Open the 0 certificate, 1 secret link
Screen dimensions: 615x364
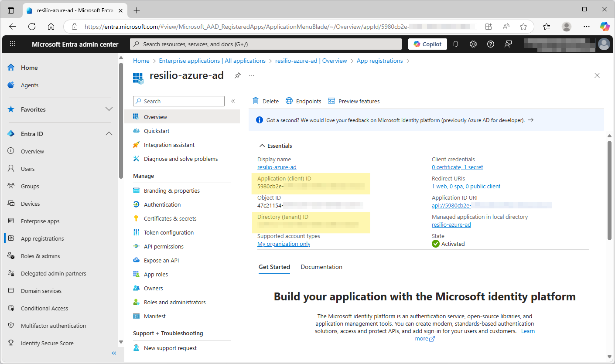tap(457, 167)
